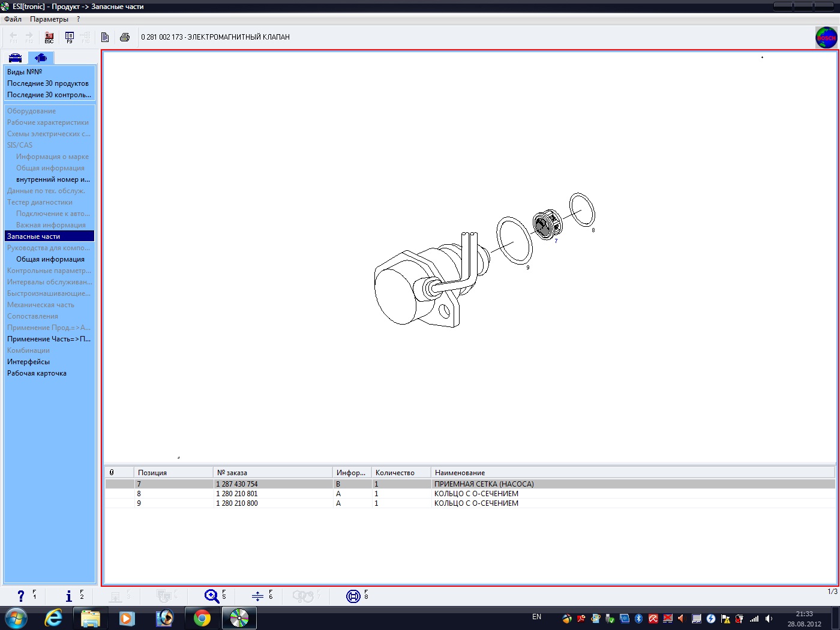Viewport: 840px width, 630px height.
Task: Open the document page icon in toolbar
Action: (105, 37)
